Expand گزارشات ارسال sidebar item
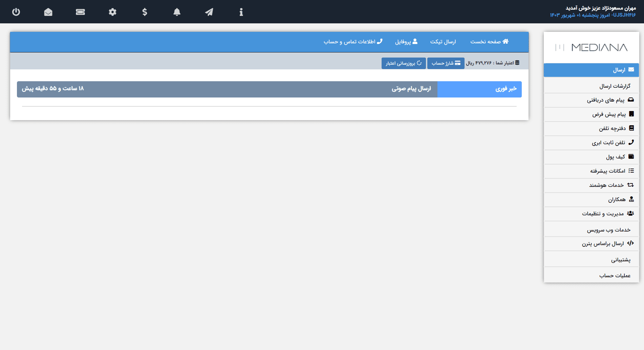Viewport: 644px width, 350px height. [x=615, y=86]
